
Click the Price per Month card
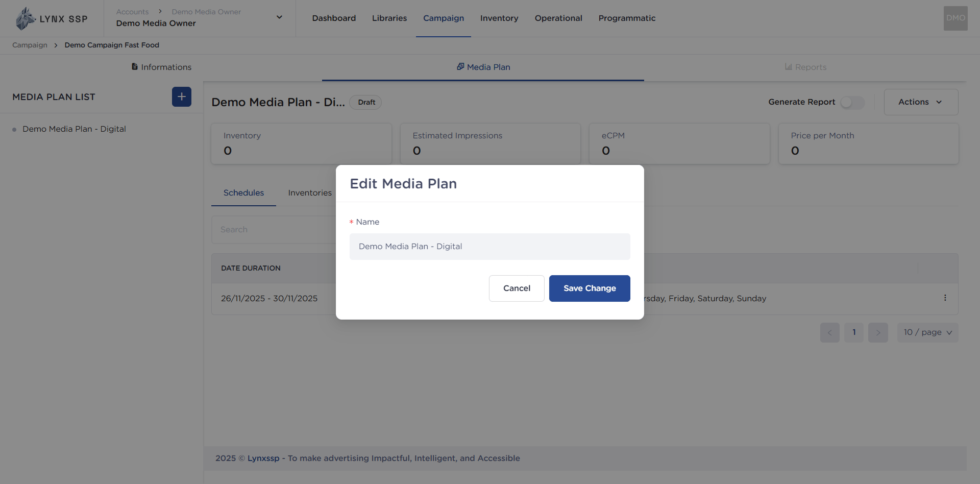click(x=868, y=143)
